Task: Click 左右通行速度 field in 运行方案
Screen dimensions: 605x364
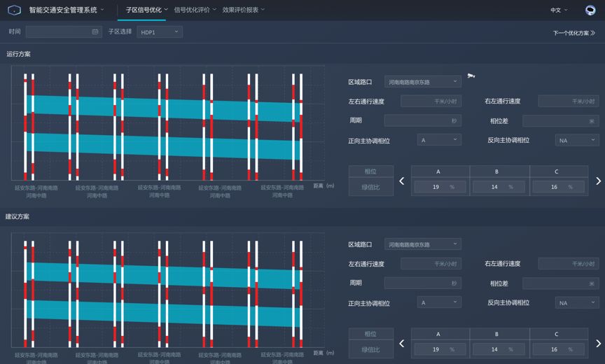Action: click(x=431, y=101)
